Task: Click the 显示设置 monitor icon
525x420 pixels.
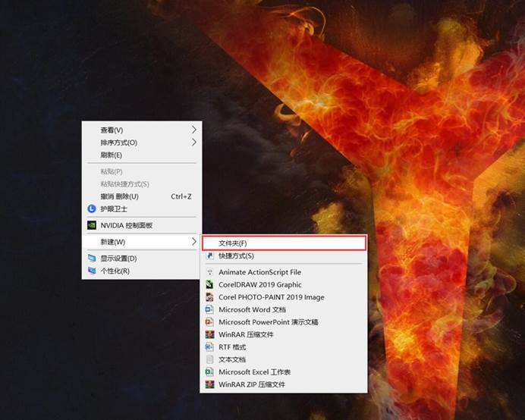Action: (92, 259)
